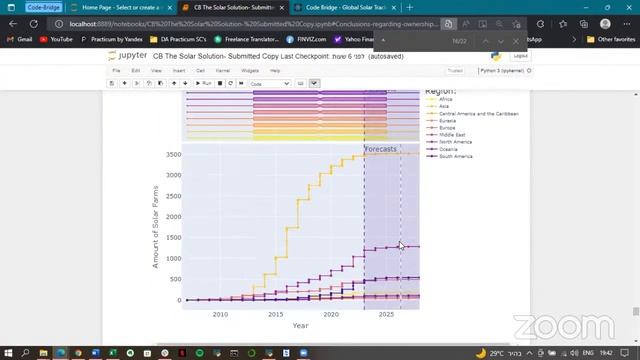Restart kernel and run all cells icon

pos(241,83)
